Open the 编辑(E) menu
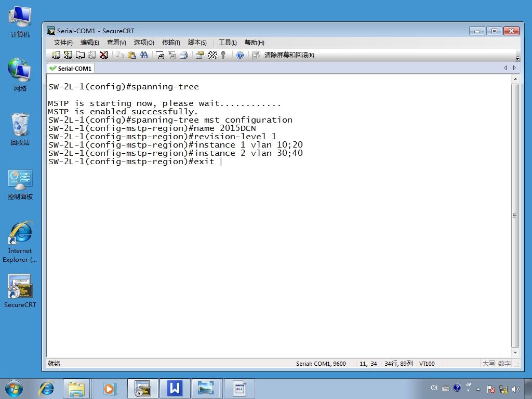The width and height of the screenshot is (532, 399). click(x=89, y=43)
